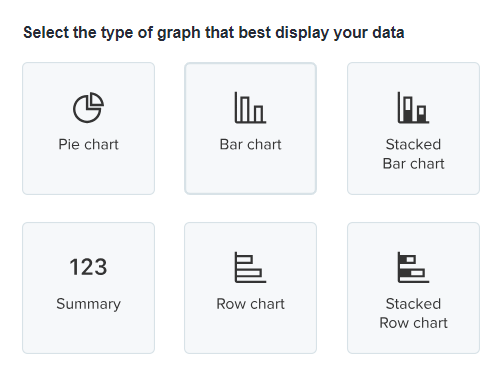Choose the "Row chart" label text
Viewport: 497px width, 370px height.
coord(250,304)
